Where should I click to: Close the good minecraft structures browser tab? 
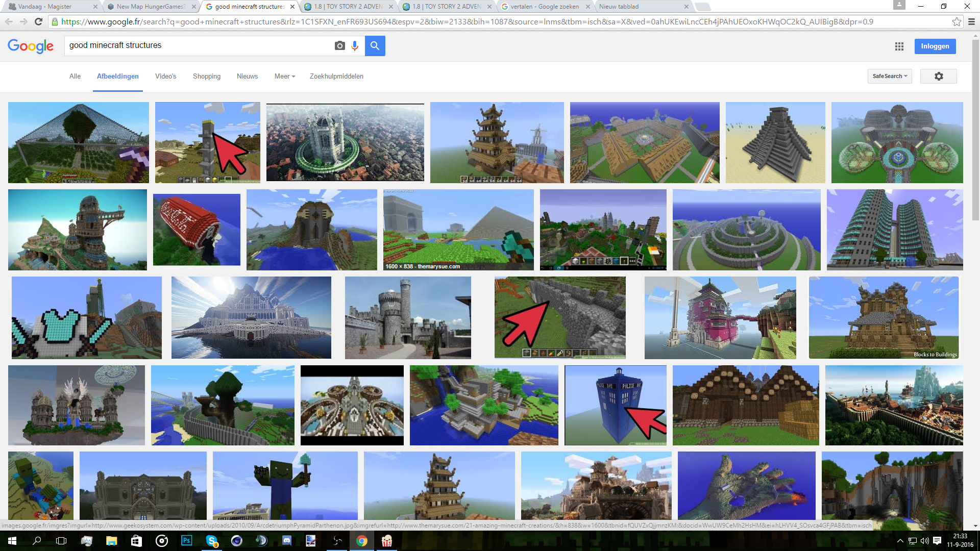(292, 7)
